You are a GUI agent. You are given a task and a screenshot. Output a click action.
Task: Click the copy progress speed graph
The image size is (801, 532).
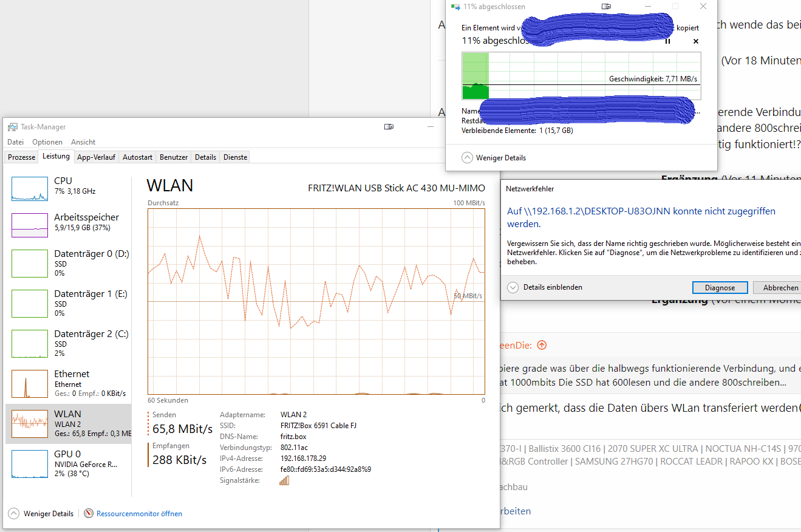coord(581,75)
